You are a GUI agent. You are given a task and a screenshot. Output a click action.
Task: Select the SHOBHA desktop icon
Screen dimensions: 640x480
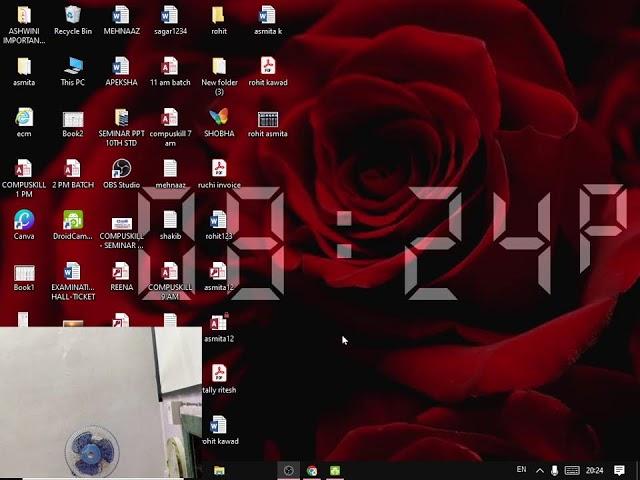[x=219, y=122]
